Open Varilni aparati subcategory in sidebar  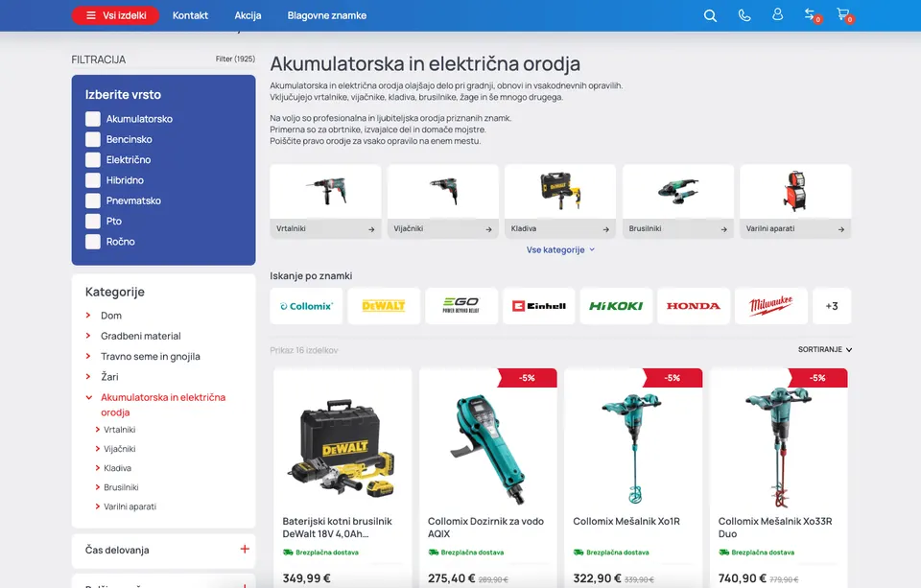[x=130, y=506]
